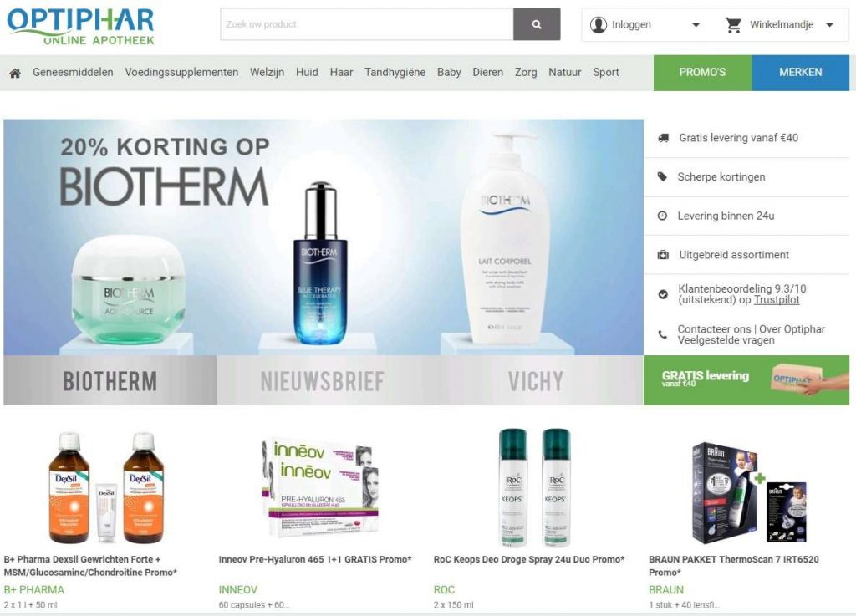Screen dimensions: 856x616
Task: Switch to the VICHY banner tab
Action: point(536,381)
